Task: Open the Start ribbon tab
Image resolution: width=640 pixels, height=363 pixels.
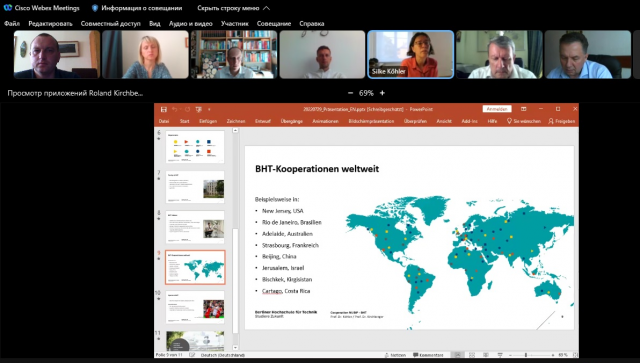Action: [x=184, y=121]
